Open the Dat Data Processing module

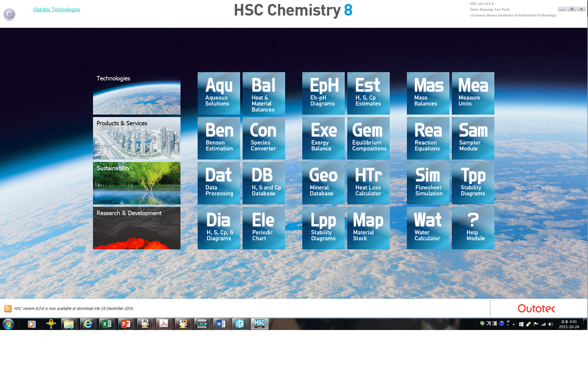click(x=219, y=183)
